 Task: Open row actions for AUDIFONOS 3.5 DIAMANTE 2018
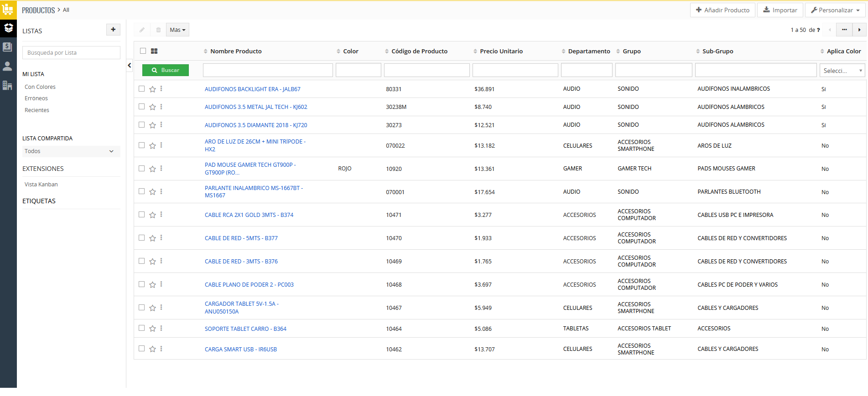click(x=161, y=125)
